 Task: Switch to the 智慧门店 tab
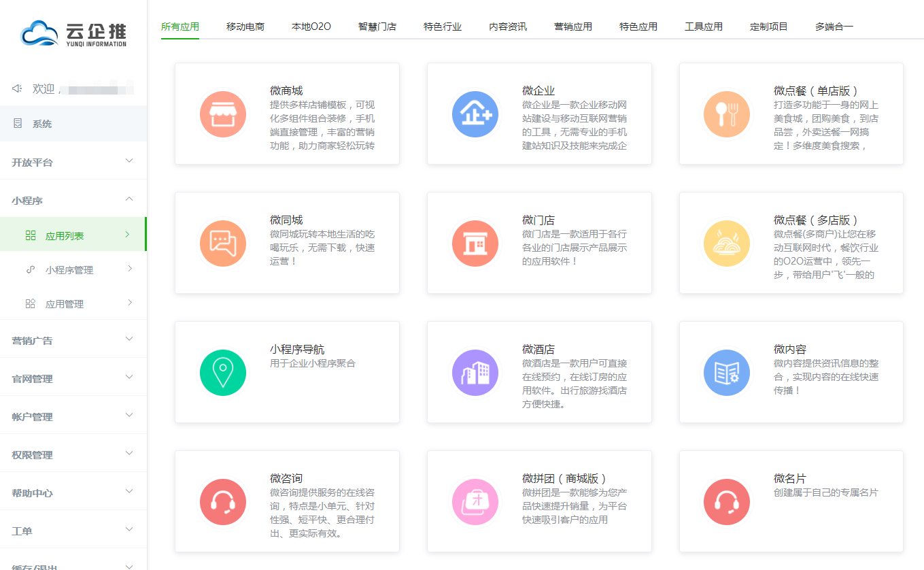coord(377,27)
